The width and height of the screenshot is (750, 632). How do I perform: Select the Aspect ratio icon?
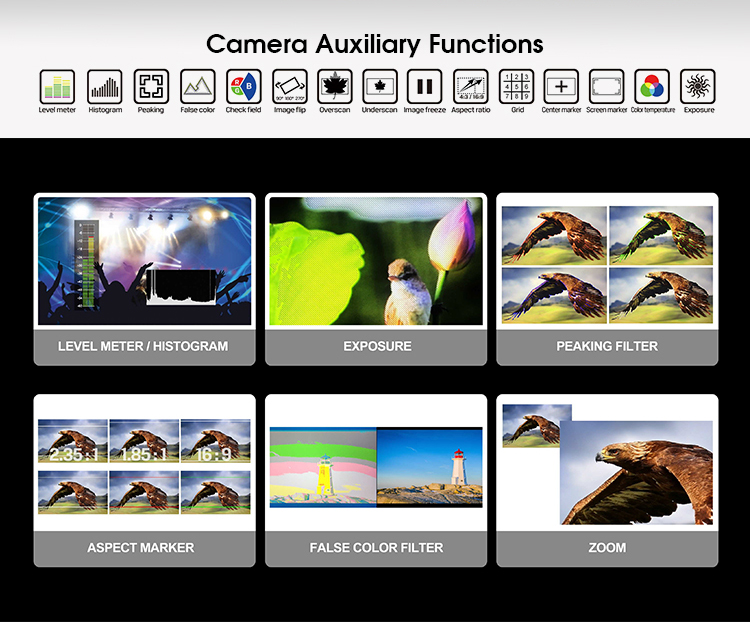pos(470,86)
